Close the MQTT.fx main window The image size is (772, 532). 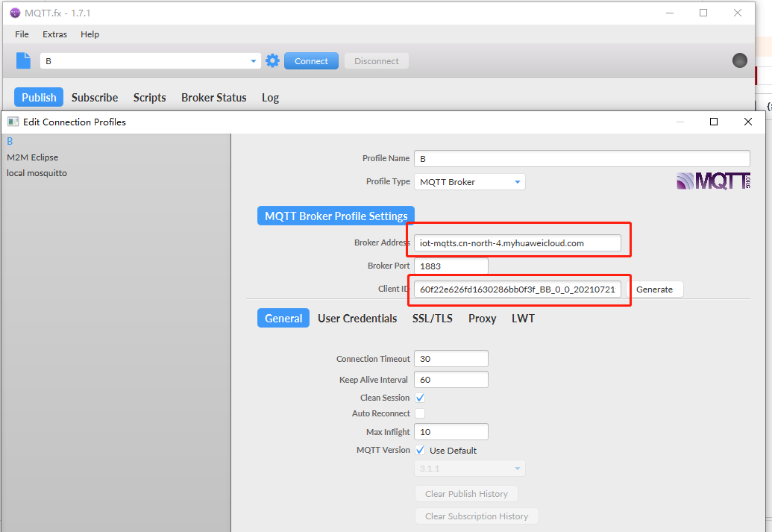pos(738,13)
